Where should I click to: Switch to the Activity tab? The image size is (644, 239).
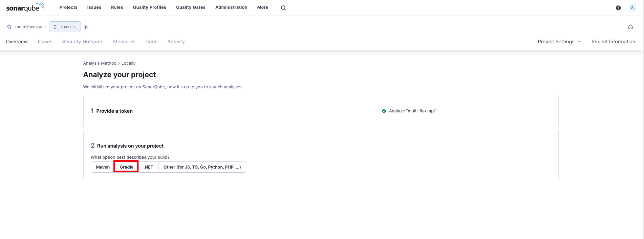point(176,42)
